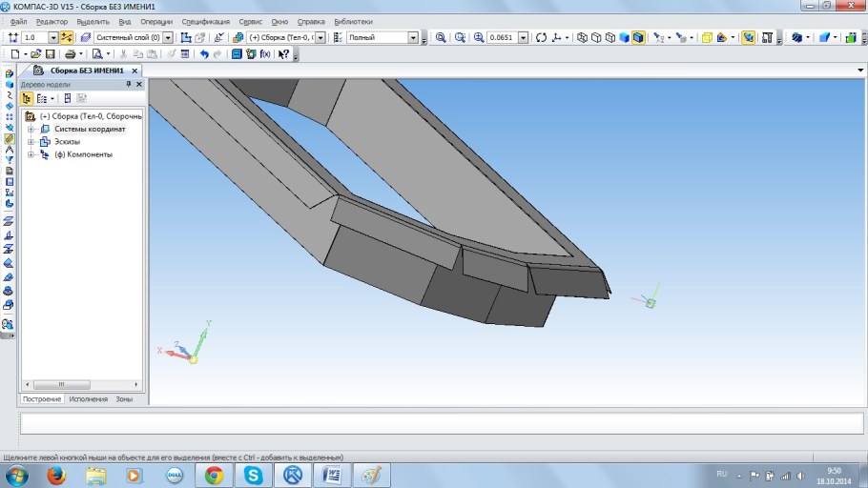Expand the Системы координат tree node
This screenshot has height=488, width=868.
point(31,129)
